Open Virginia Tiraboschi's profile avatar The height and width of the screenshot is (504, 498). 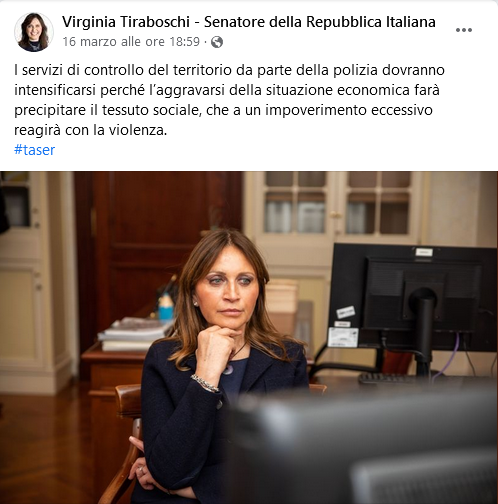click(x=34, y=32)
